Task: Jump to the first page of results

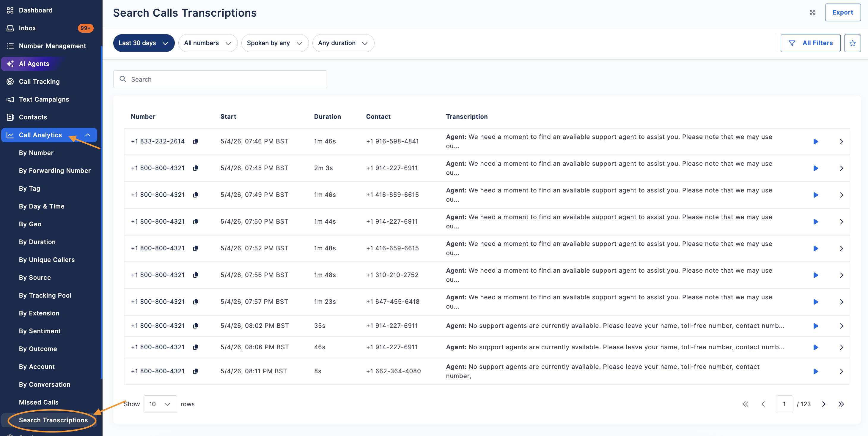Action: tap(746, 404)
